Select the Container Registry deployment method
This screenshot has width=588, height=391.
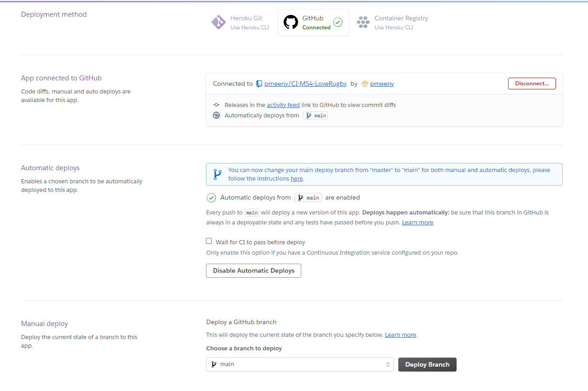pos(392,23)
